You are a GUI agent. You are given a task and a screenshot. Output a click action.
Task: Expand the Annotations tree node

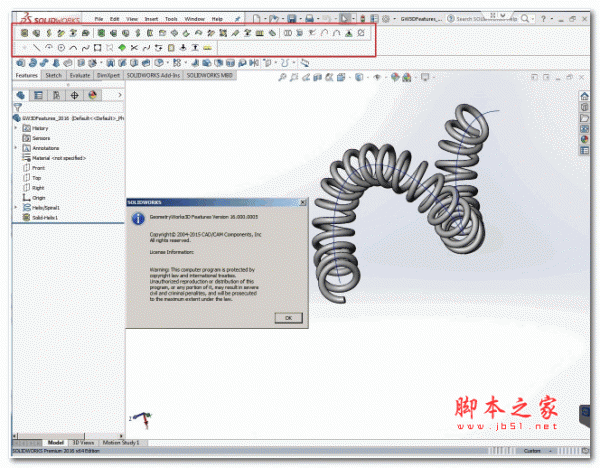[x=16, y=148]
